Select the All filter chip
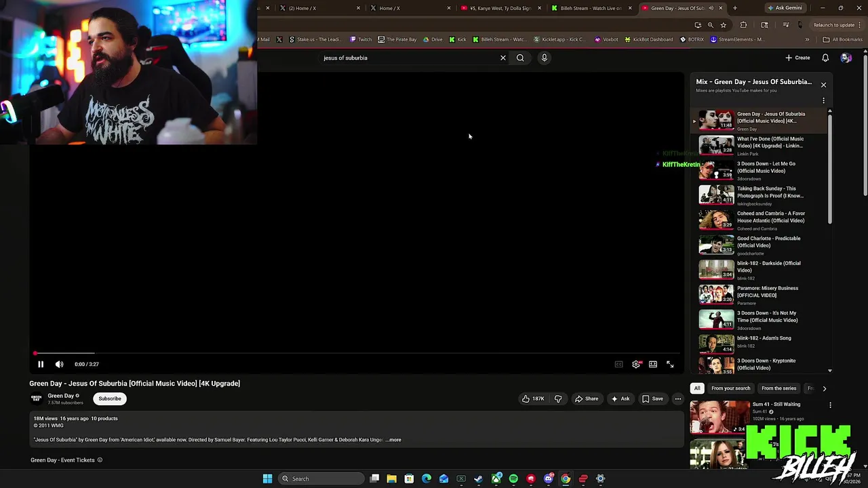The width and height of the screenshot is (868, 488). (x=696, y=388)
